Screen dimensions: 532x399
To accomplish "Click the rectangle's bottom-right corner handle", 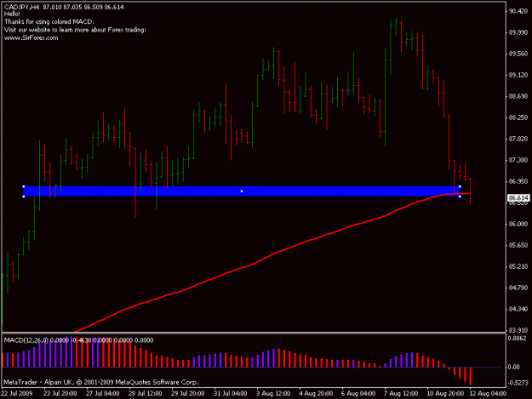I will coord(460,197).
